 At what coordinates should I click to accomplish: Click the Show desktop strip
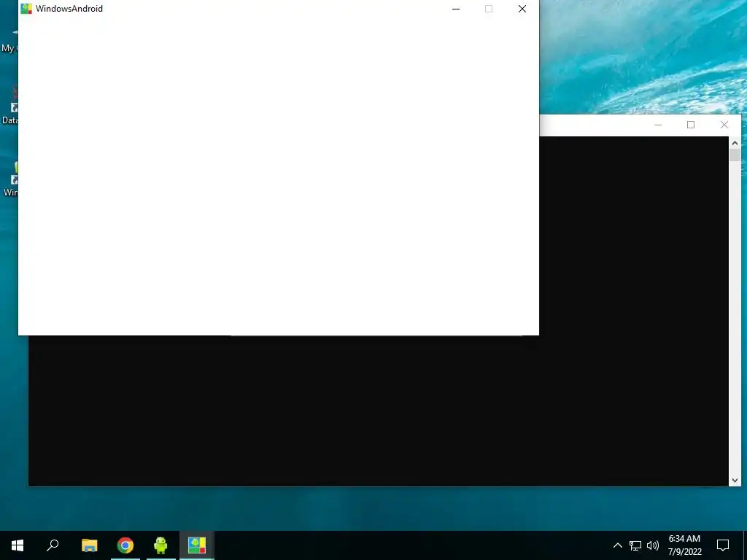745,545
